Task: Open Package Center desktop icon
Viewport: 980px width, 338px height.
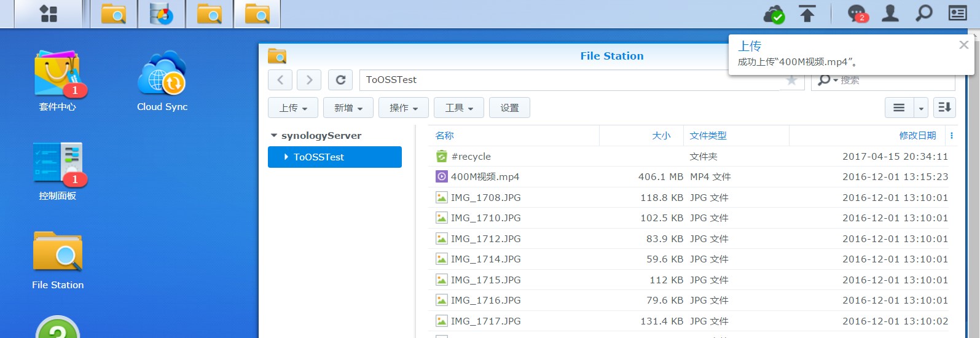Action: click(x=58, y=81)
